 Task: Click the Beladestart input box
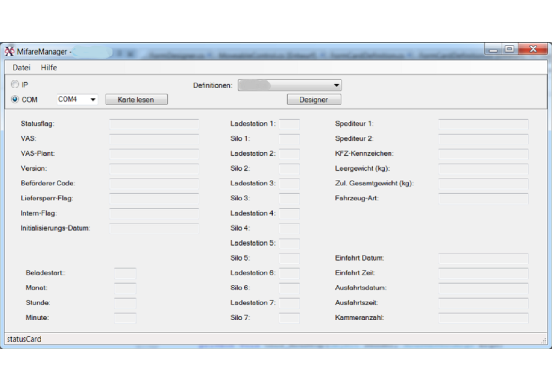[x=125, y=273]
